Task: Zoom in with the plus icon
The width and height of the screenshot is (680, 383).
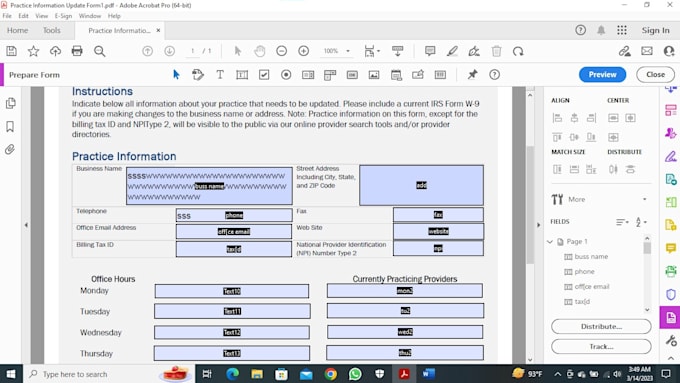Action: [304, 51]
